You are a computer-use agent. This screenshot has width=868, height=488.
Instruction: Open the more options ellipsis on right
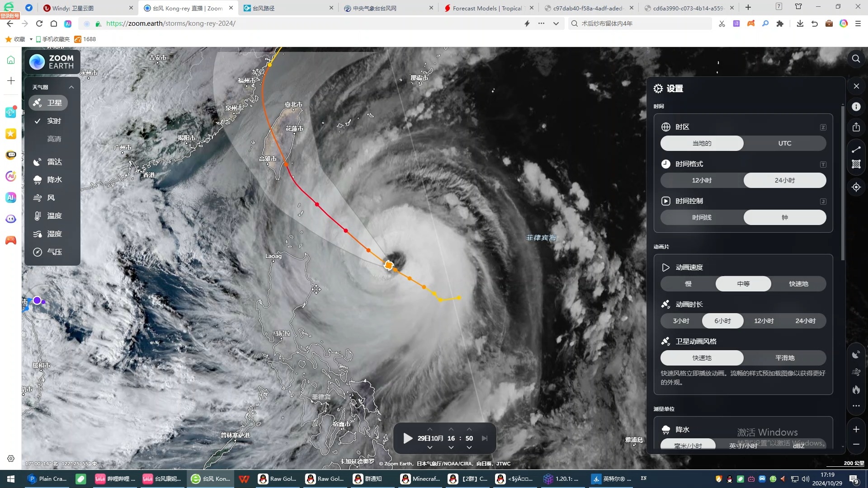[856, 406]
